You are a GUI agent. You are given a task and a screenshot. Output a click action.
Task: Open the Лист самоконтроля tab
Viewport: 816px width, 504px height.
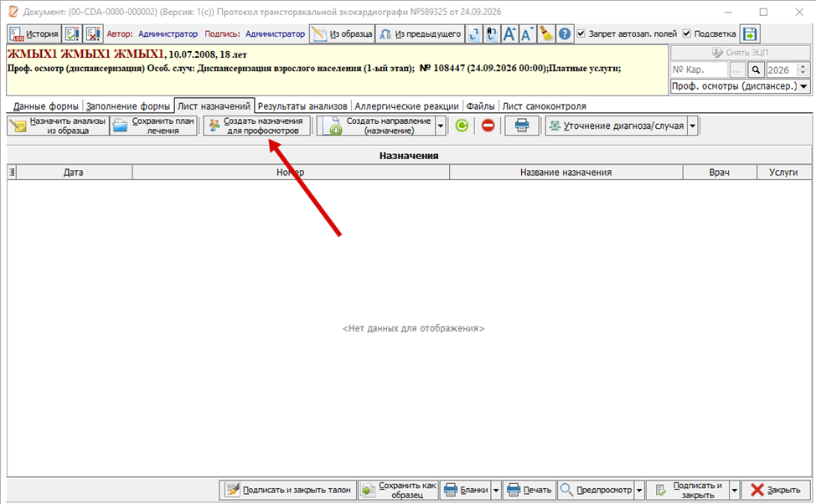[x=544, y=106]
